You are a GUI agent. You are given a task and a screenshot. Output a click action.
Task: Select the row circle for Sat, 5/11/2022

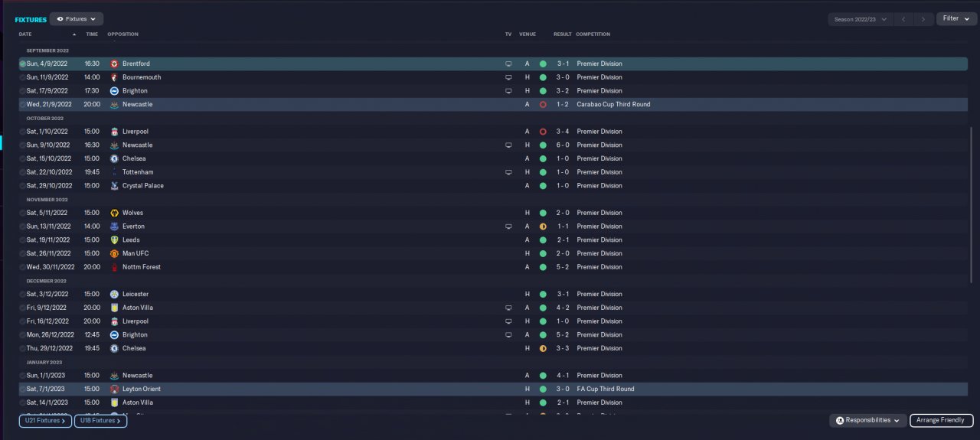click(22, 213)
